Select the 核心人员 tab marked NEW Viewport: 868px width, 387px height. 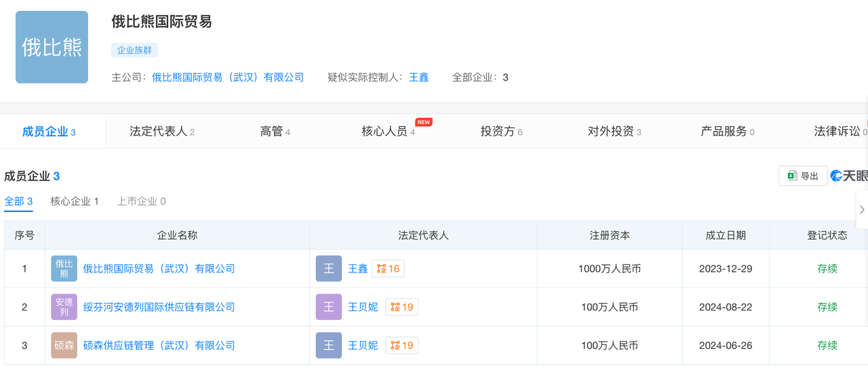[388, 131]
